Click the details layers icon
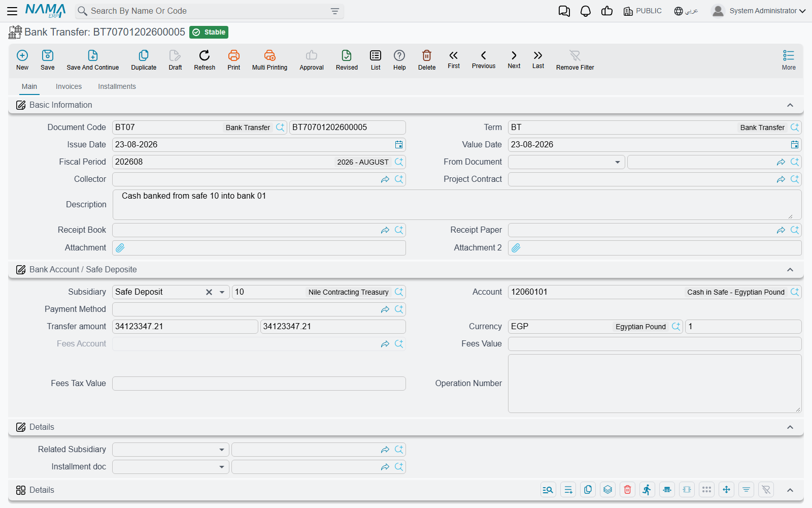Screen dimensions: 812x508 607,490
